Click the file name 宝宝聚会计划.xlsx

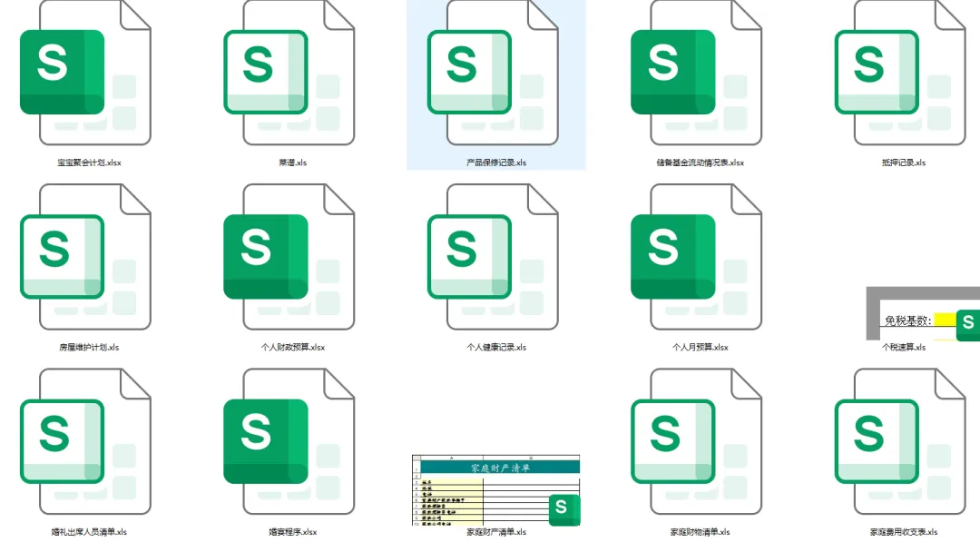point(89,163)
